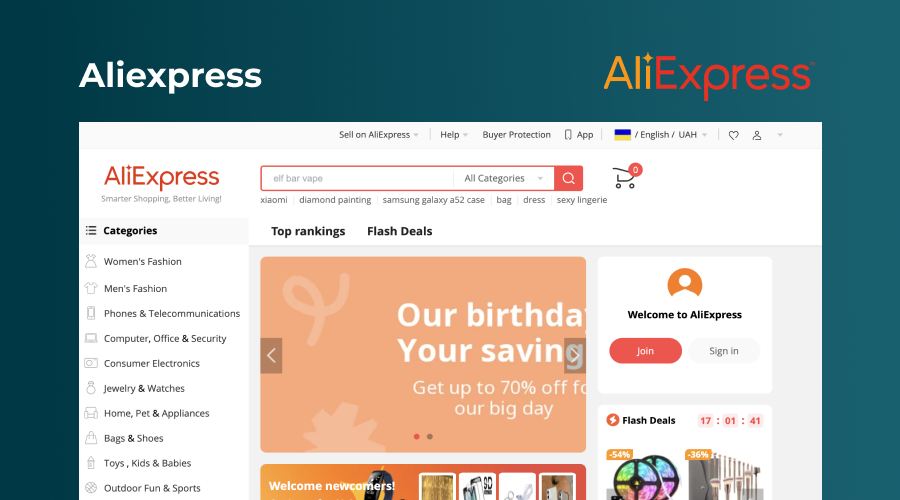Select the second banner carousel dot
900x500 pixels.
pyautogui.click(x=430, y=437)
